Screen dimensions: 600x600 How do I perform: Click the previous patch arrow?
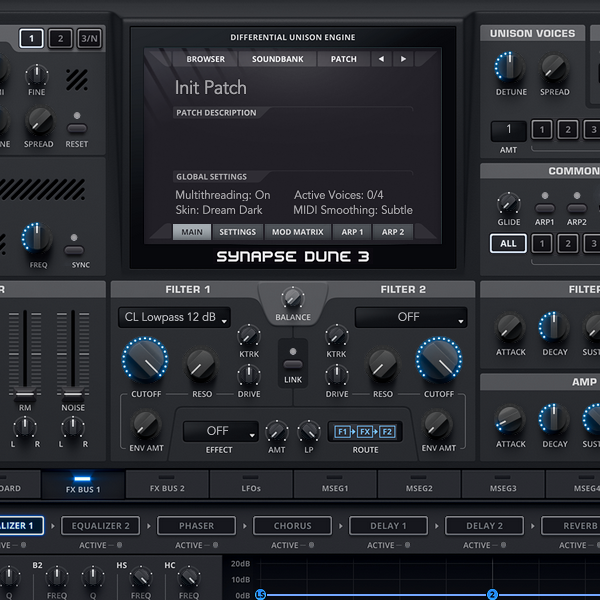pyautogui.click(x=381, y=59)
